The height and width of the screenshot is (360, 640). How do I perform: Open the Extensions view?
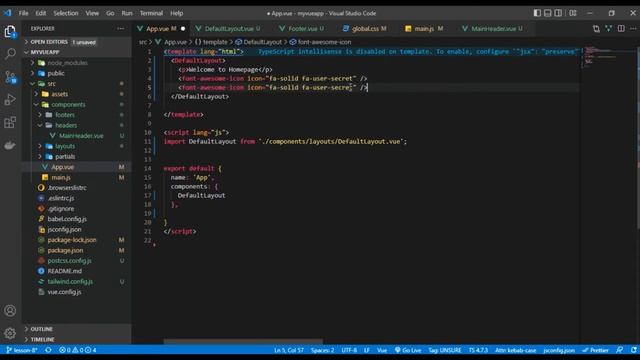10,122
